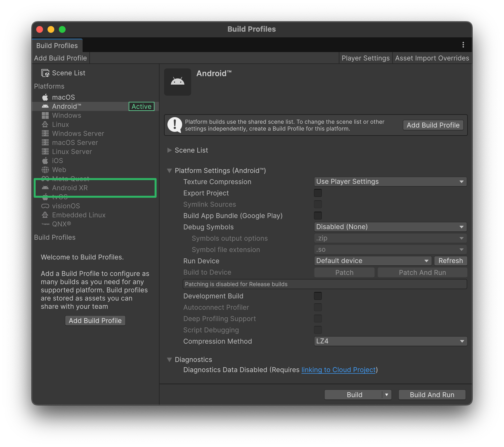Open the Symbols output options dropdown
Viewport: 504px width, 447px height.
[390, 238]
